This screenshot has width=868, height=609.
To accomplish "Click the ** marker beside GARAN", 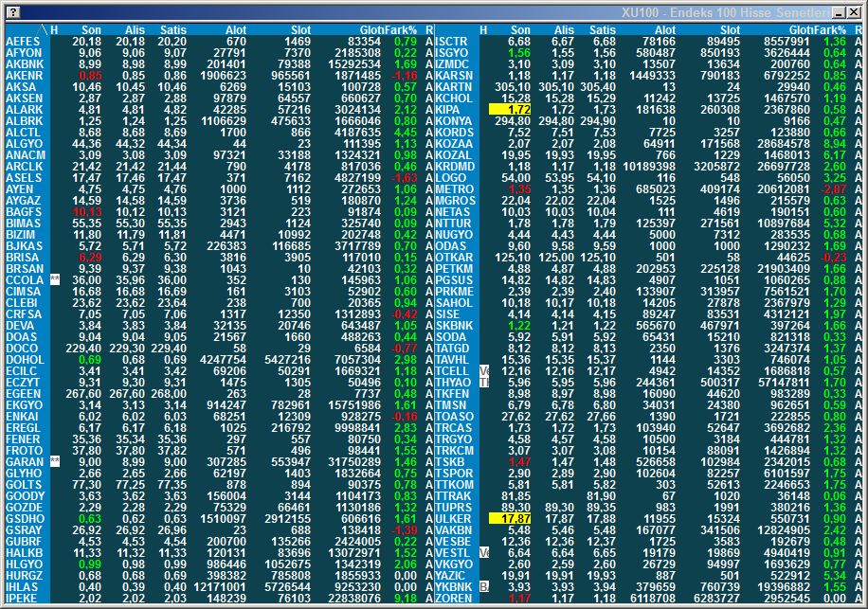I will click(55, 462).
